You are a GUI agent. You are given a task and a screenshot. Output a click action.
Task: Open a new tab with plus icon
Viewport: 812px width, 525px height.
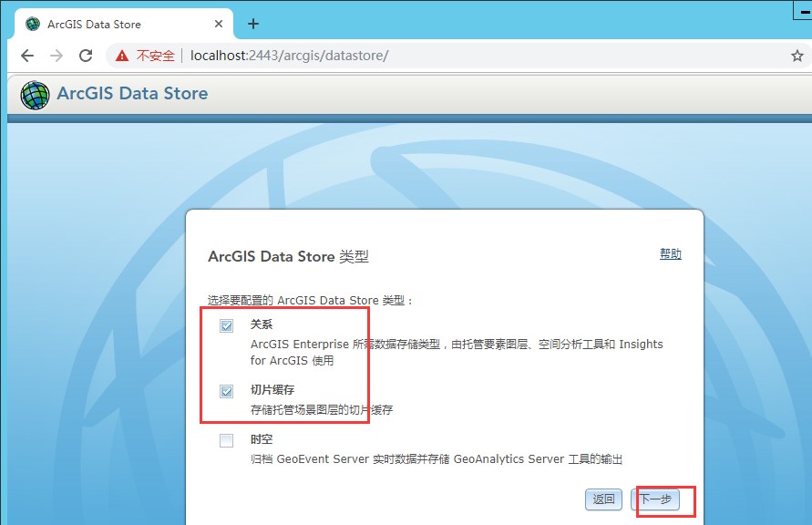click(x=253, y=24)
